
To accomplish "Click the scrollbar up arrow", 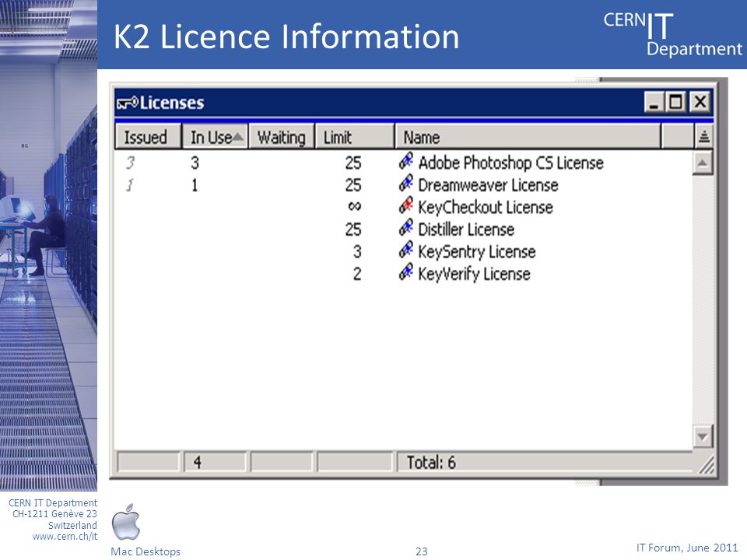I will click(x=702, y=163).
